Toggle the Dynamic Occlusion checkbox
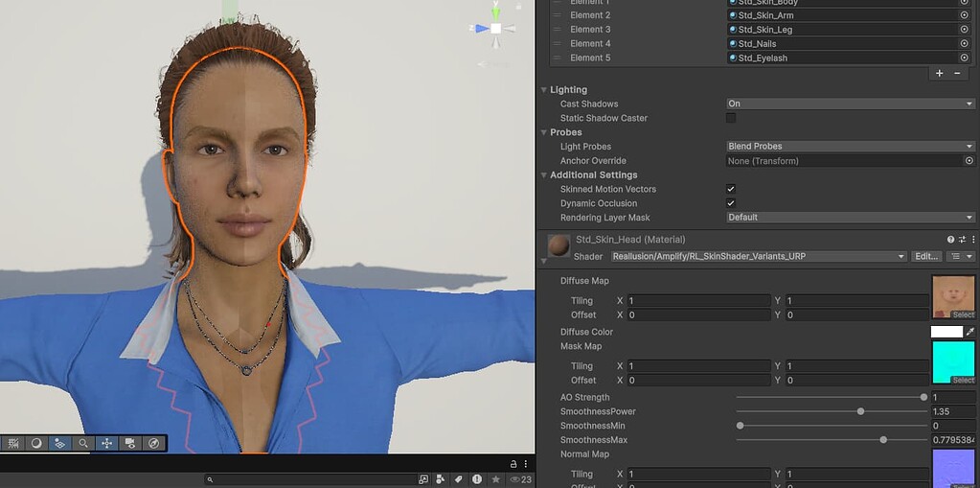 click(731, 203)
